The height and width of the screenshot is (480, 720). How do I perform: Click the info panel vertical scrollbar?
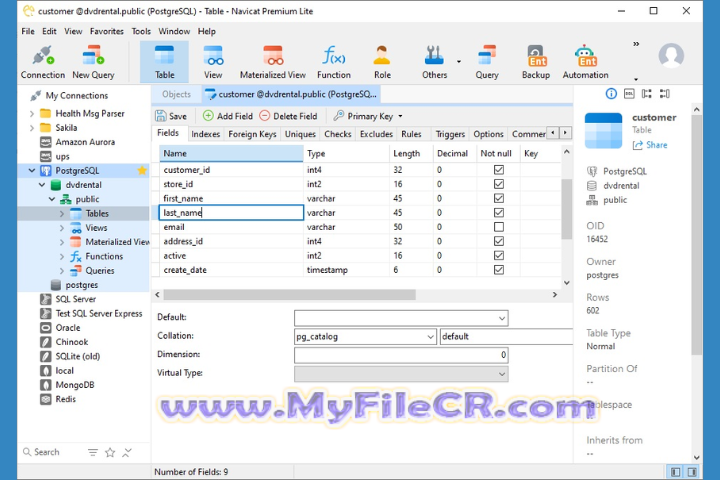coord(696,234)
